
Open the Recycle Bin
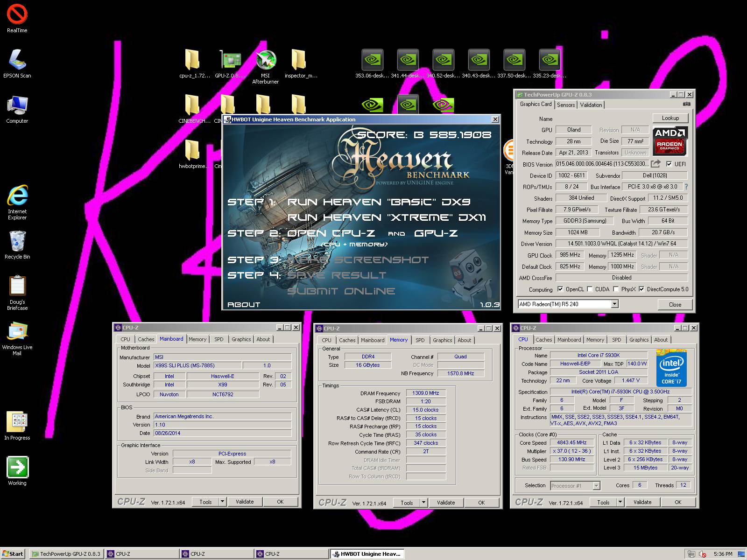click(17, 245)
